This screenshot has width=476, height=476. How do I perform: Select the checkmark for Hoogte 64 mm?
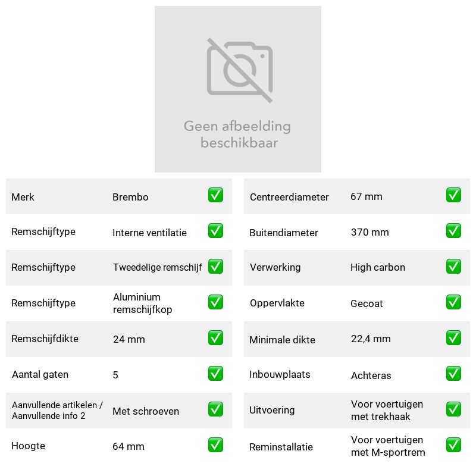[215, 445]
